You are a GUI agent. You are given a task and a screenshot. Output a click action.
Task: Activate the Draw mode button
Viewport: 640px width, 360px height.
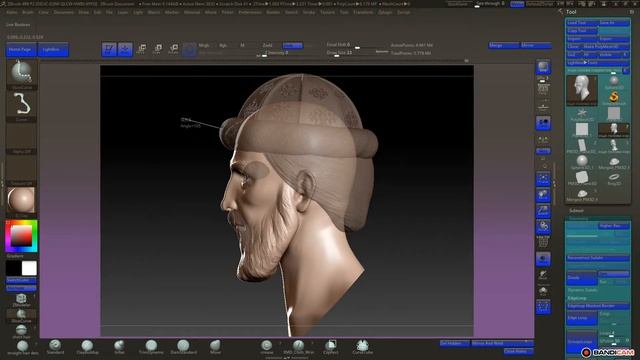pos(125,49)
